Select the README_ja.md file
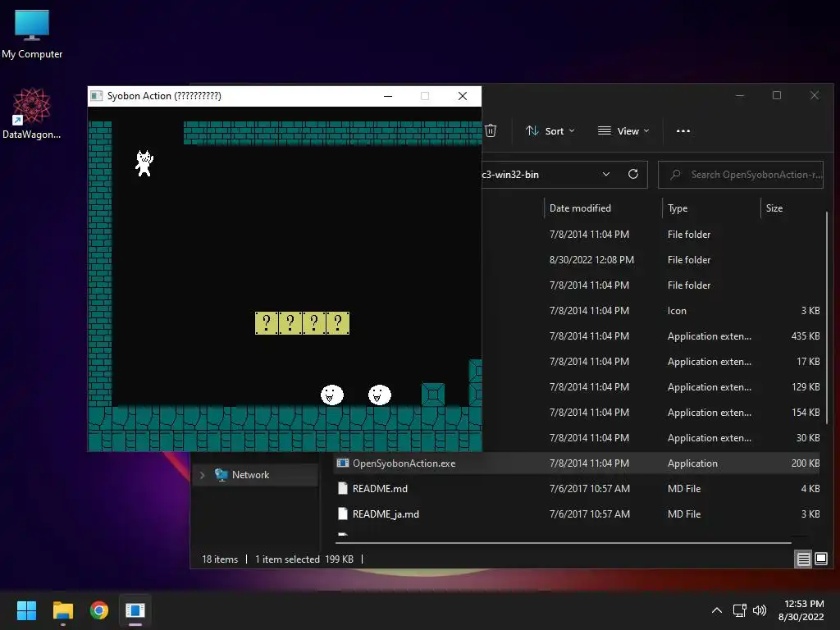This screenshot has width=840, height=630. [577, 514]
